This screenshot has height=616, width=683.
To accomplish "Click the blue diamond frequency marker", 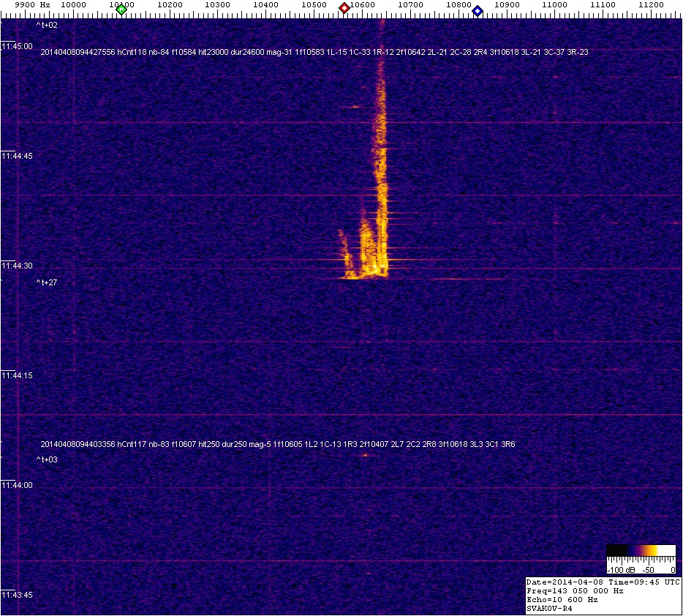I will coord(478,11).
